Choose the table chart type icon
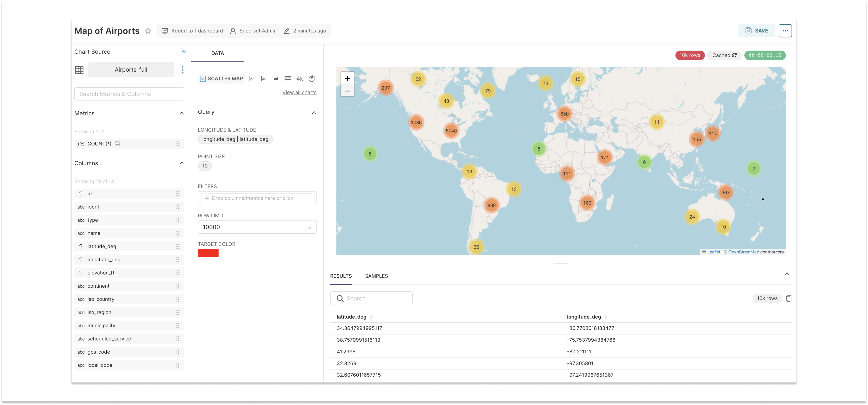This screenshot has height=405, width=868. click(288, 79)
